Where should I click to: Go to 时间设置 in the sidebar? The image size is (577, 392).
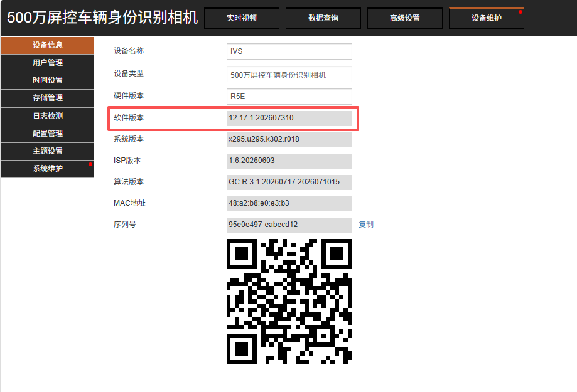[x=48, y=80]
